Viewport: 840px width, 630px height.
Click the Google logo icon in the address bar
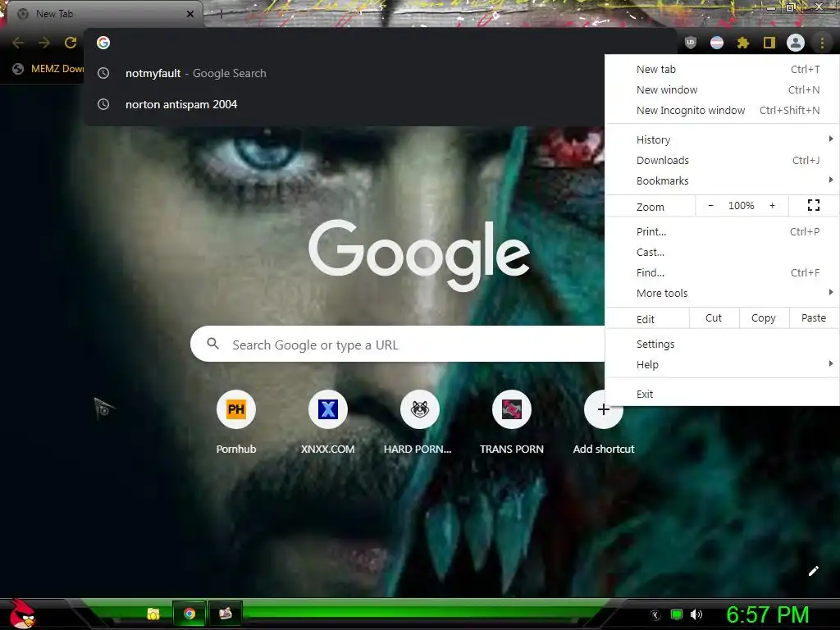point(103,43)
